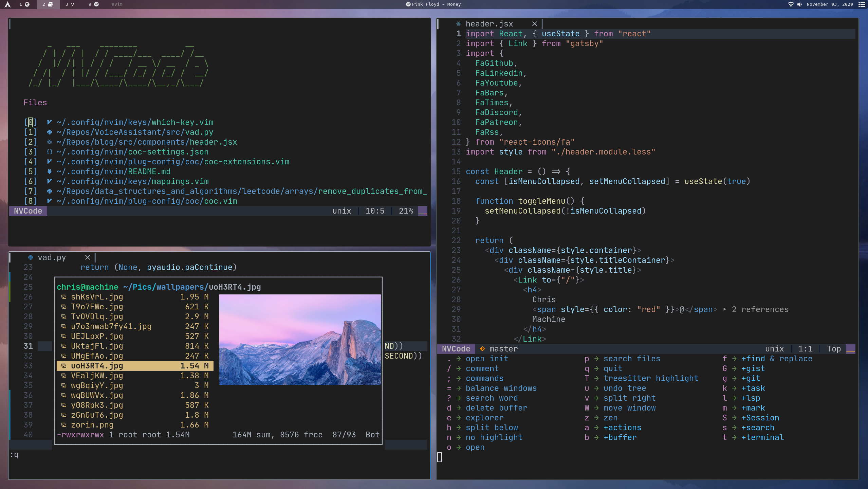Open the list menu icon at top-right
The width and height of the screenshot is (868, 489).
point(861,4)
